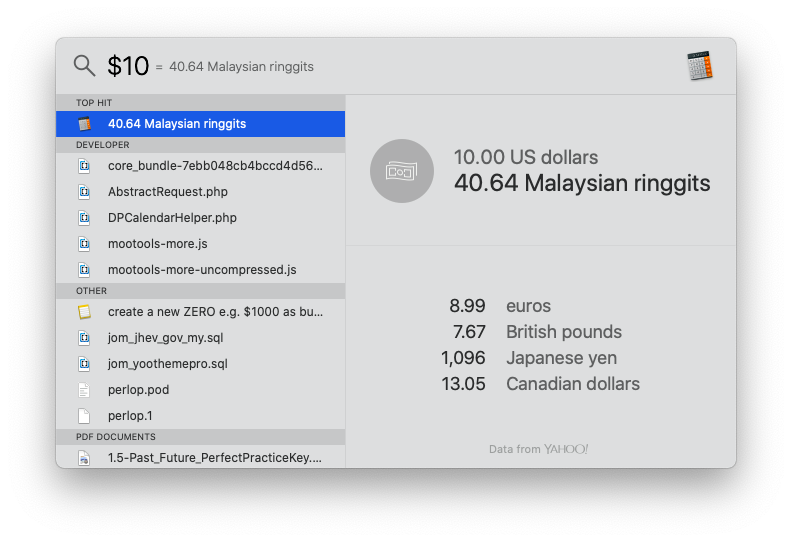Click the 8.99 euros conversion row

point(500,306)
